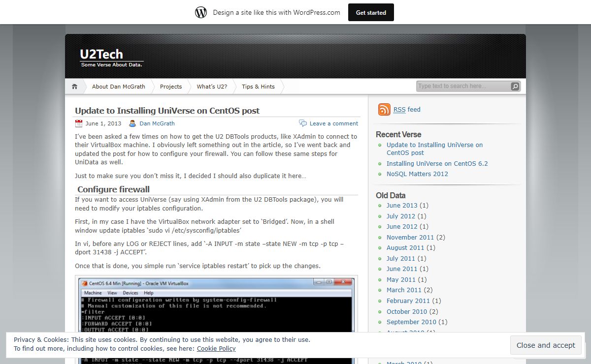Screen dimensions: 591x364
Task: Click the Recent Verse heading
Action: tap(398, 134)
